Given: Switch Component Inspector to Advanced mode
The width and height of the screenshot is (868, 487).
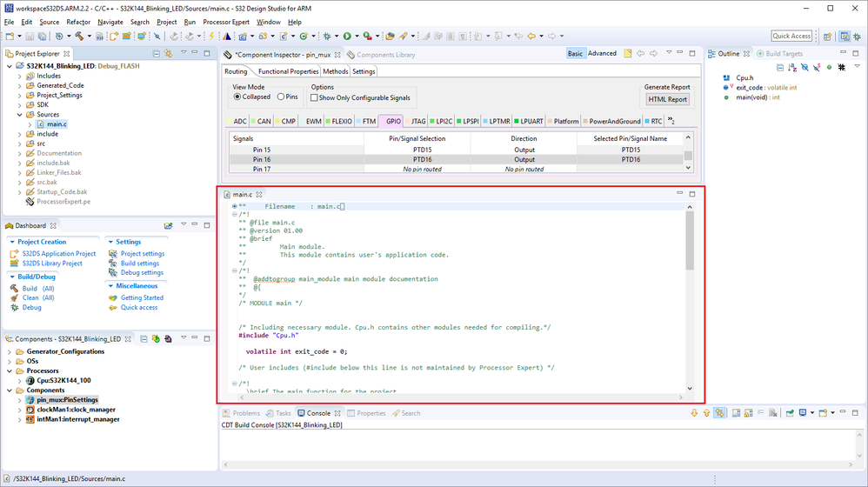Looking at the screenshot, I should pyautogui.click(x=602, y=54).
